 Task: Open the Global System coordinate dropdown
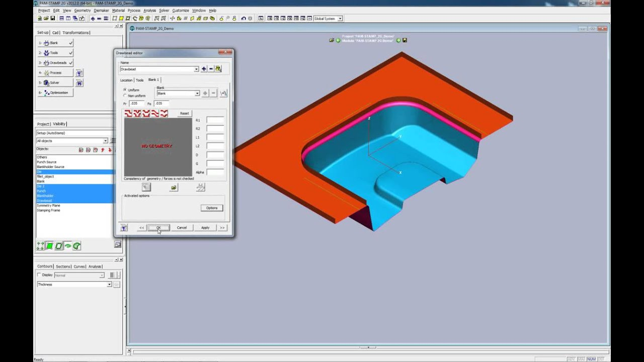click(340, 19)
